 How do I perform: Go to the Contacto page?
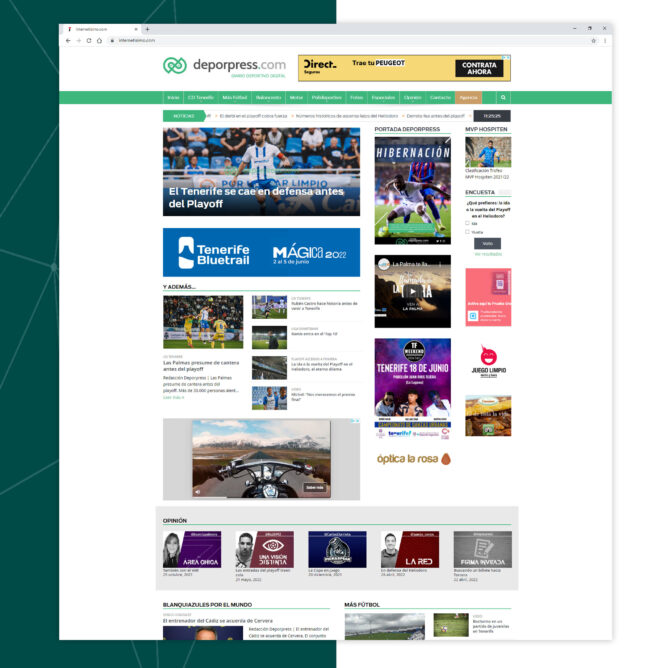[440, 98]
